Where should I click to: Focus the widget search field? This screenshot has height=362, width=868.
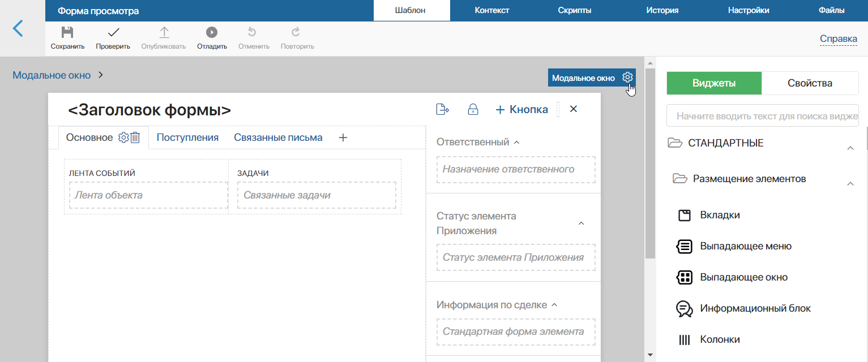[x=763, y=117]
